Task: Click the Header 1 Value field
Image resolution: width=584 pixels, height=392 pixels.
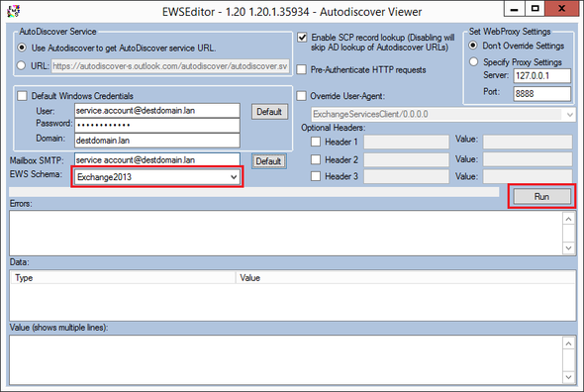Action: pos(528,142)
